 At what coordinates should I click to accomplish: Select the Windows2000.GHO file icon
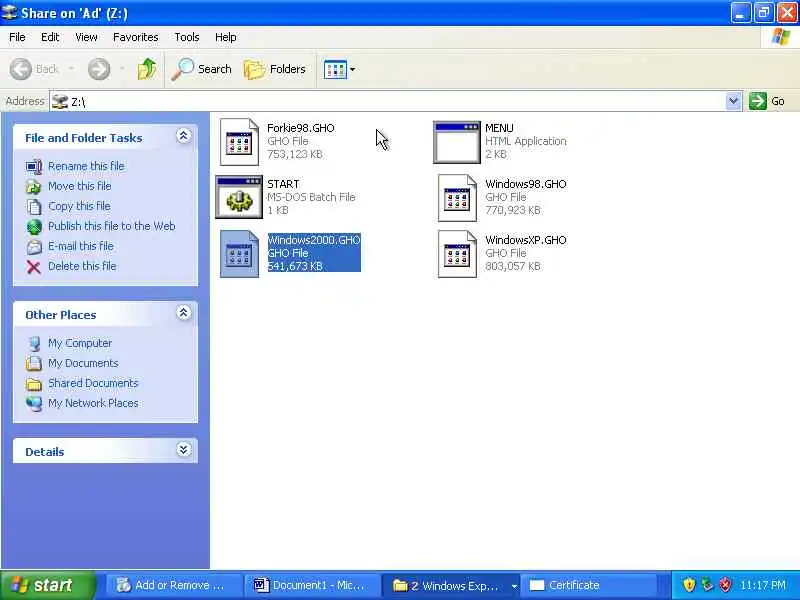[239, 254]
